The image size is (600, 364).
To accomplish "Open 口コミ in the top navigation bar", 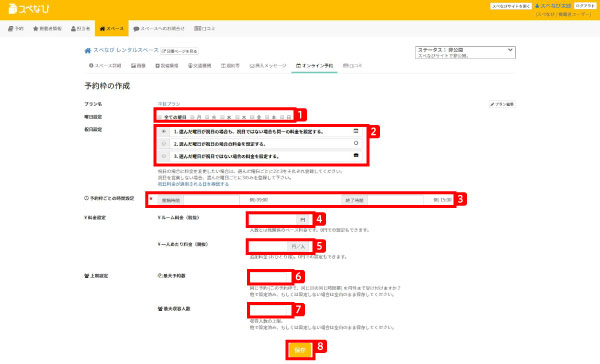I will pyautogui.click(x=205, y=29).
